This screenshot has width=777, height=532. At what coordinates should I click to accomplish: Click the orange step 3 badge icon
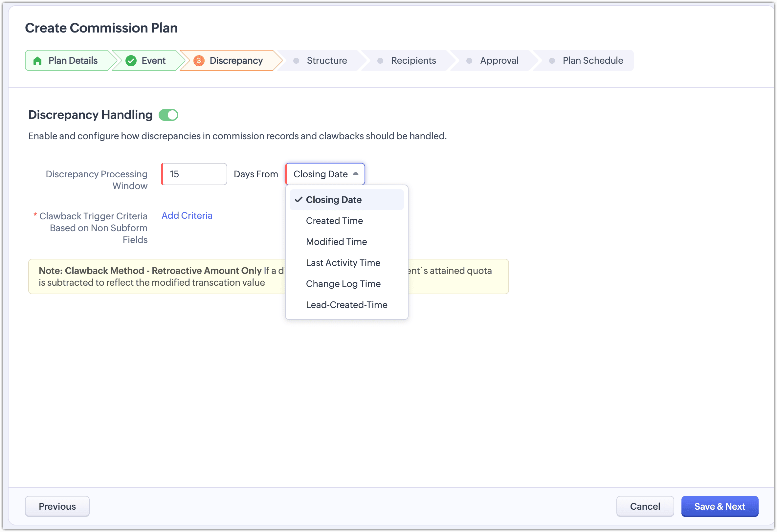pos(199,61)
